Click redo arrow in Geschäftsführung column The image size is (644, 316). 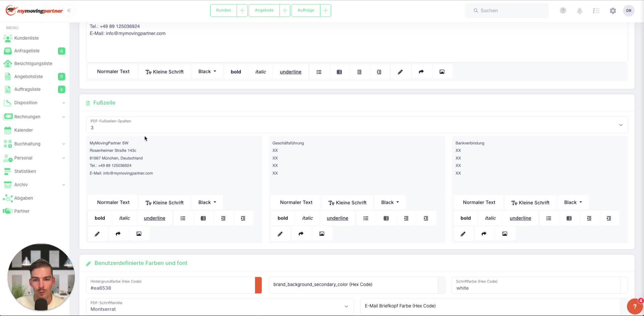pos(301,234)
